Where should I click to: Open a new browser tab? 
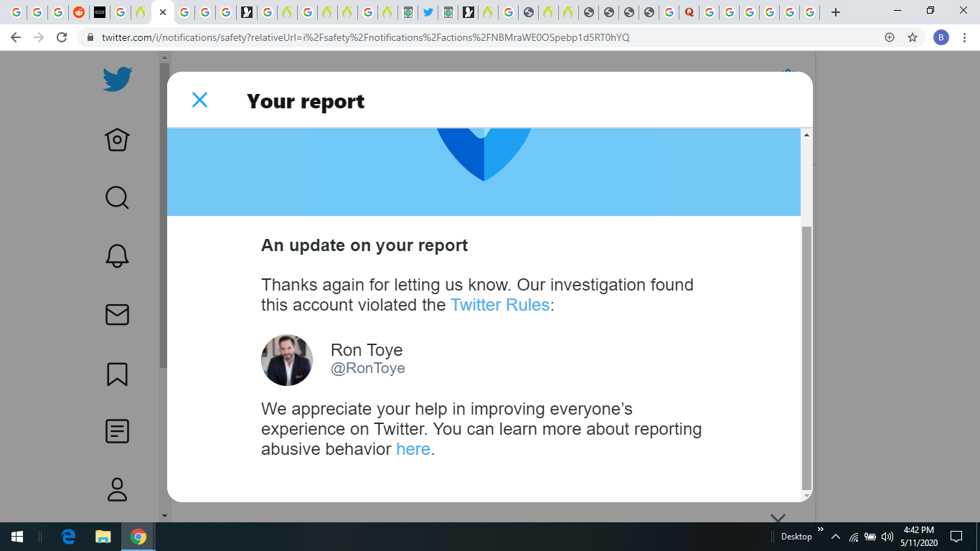836,12
